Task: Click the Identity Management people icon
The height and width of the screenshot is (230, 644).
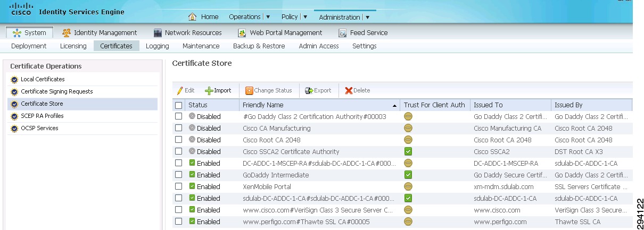Action: pyautogui.click(x=67, y=33)
